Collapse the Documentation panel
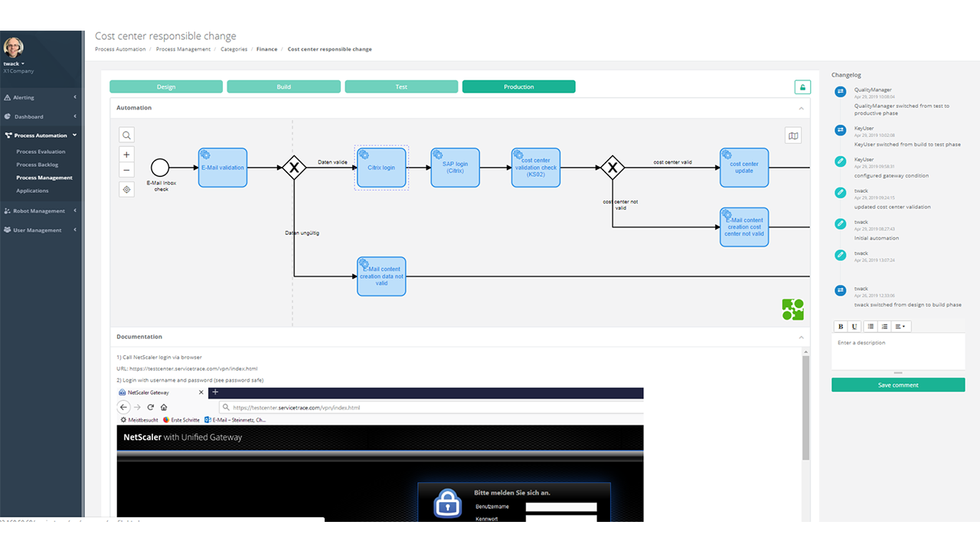The height and width of the screenshot is (551, 980). click(x=801, y=336)
